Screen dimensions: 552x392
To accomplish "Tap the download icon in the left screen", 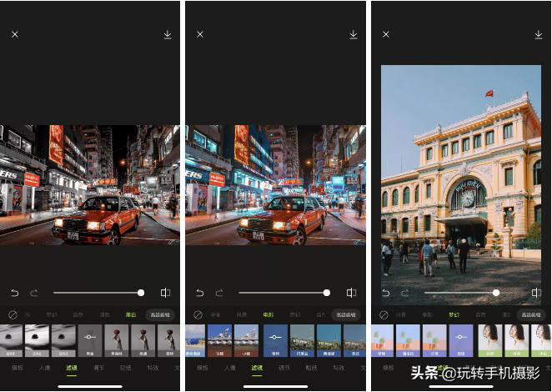I will (x=168, y=34).
